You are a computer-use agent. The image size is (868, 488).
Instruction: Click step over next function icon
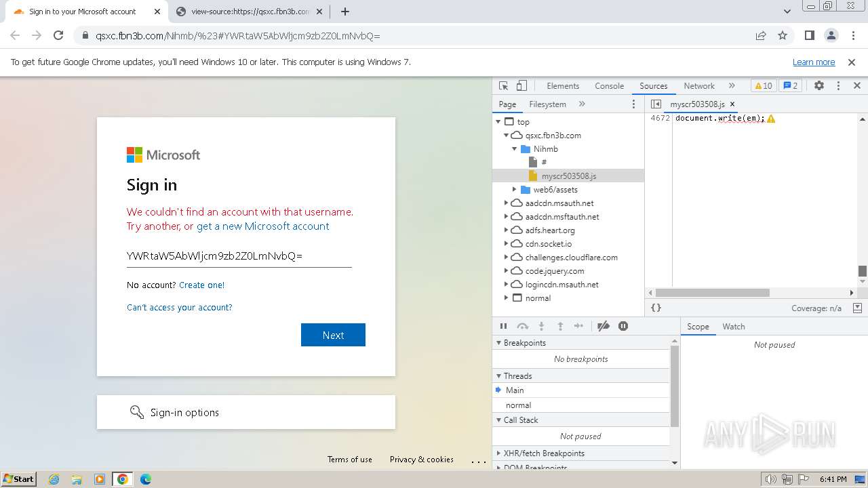point(522,326)
